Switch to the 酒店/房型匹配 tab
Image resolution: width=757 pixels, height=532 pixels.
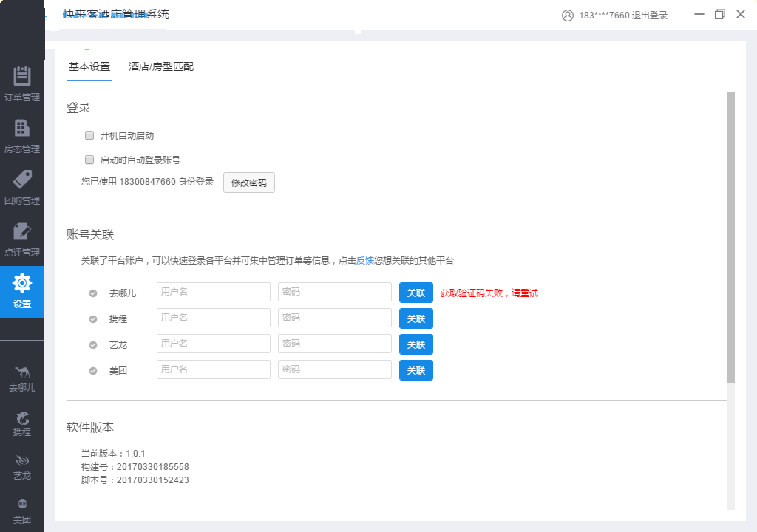tap(161, 66)
